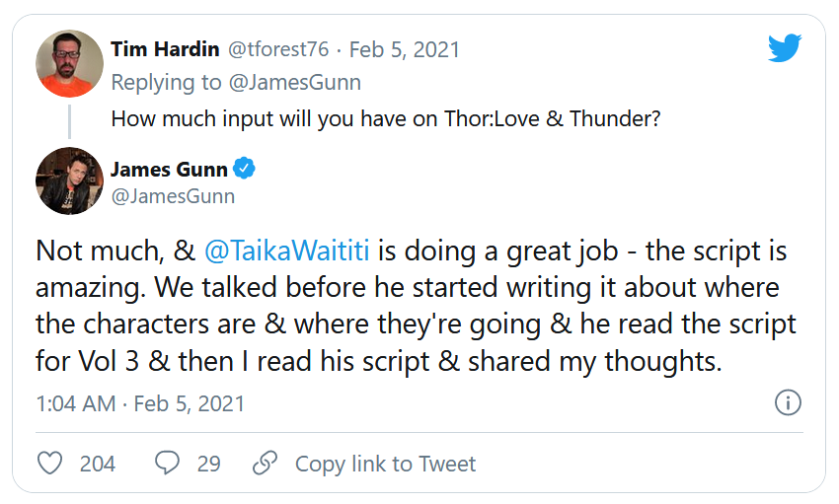839x504 pixels.
Task: Open Tim Hardin's display name
Action: pyautogui.click(x=165, y=49)
